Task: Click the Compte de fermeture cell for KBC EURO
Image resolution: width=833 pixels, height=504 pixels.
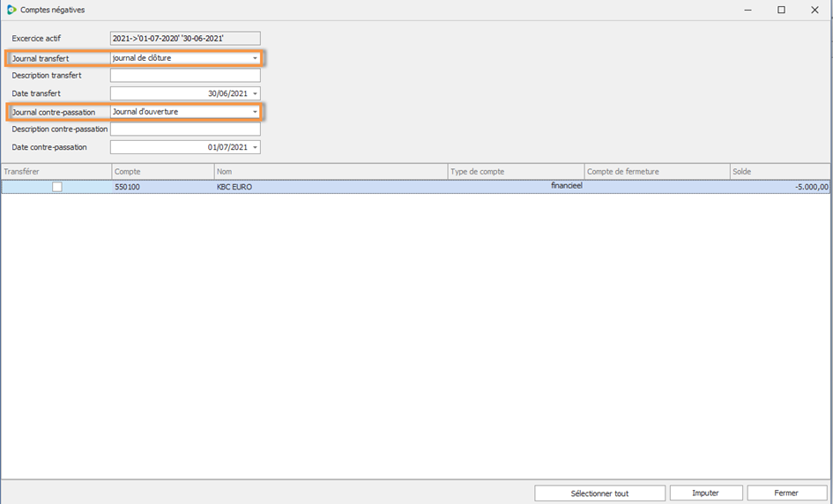Action: click(658, 187)
